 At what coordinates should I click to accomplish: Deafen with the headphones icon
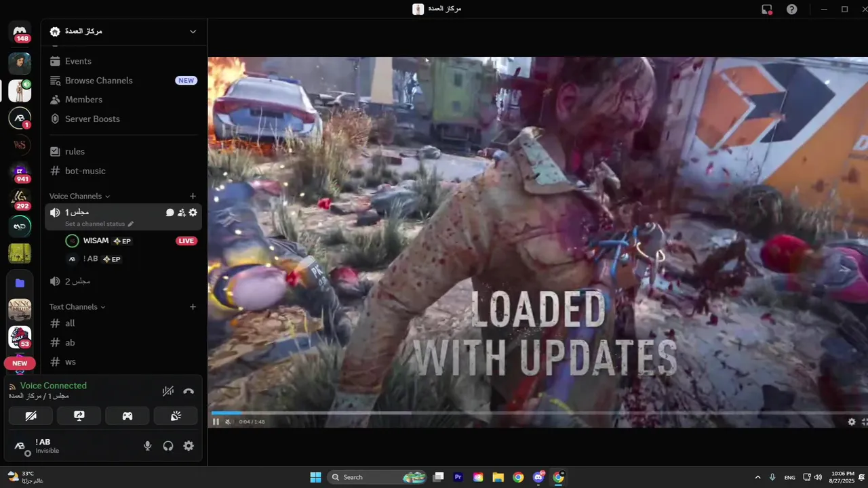tap(168, 446)
